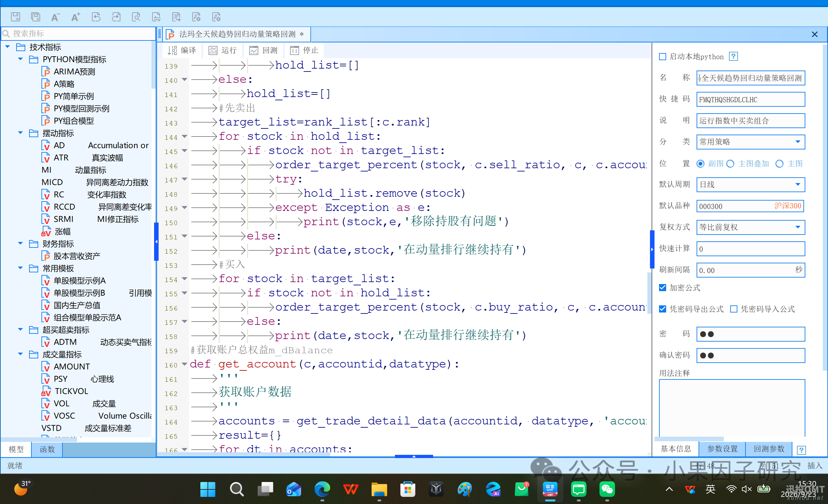Enable 启动本地python checkbox
Viewport: 828px width, 504px height.
click(x=662, y=57)
